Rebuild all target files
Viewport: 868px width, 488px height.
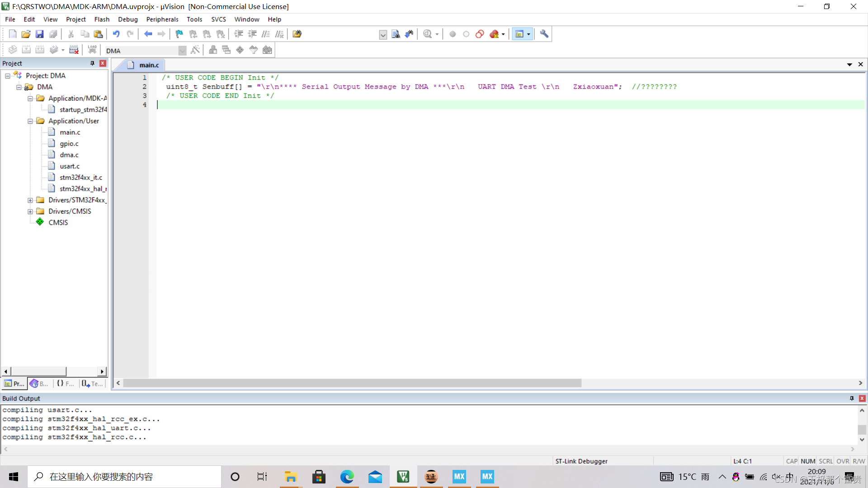click(x=40, y=50)
